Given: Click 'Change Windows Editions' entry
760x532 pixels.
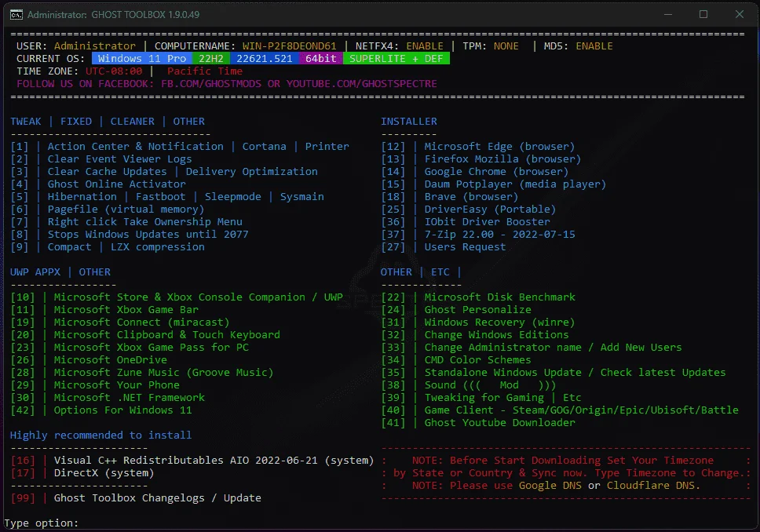Looking at the screenshot, I should (x=496, y=335).
